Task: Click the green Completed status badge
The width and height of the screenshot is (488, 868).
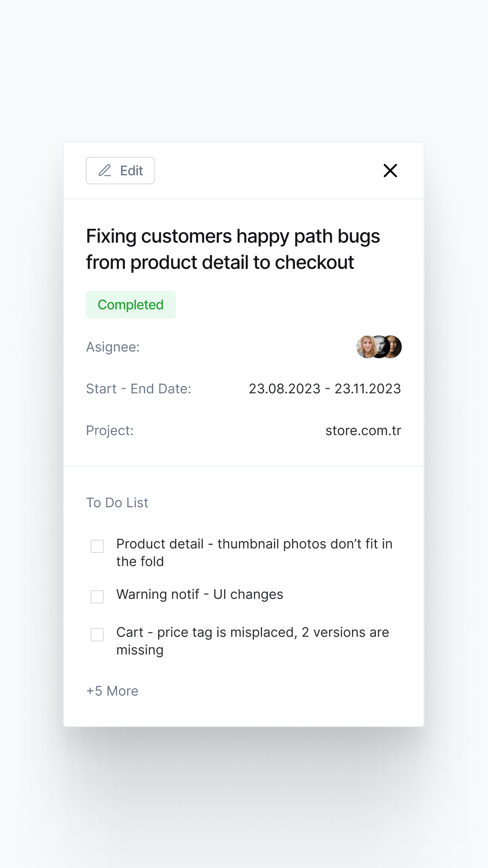Action: coord(131,305)
